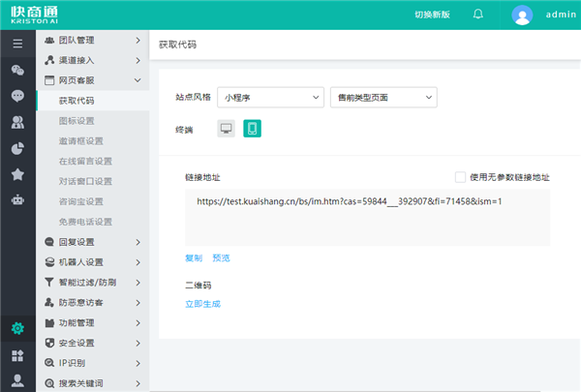Viewport: 581px width, 392px height.
Task: Open the 售前类型页面 dropdown
Action: [383, 97]
